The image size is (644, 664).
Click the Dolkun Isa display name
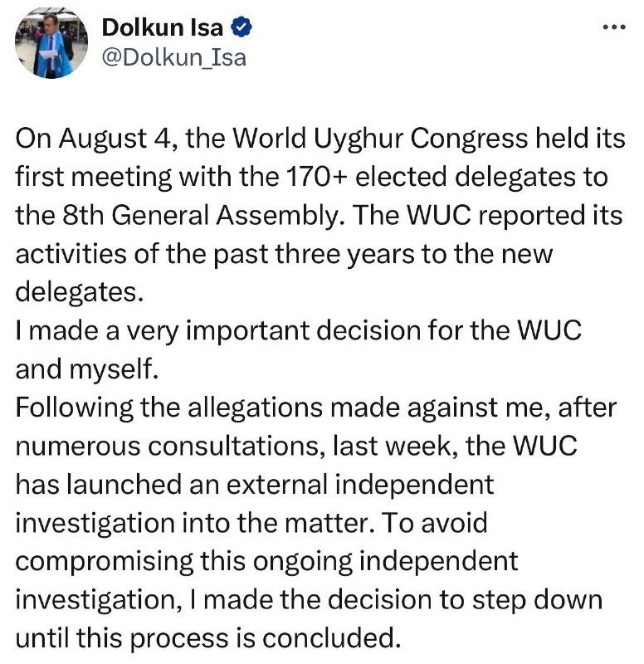tap(163, 27)
